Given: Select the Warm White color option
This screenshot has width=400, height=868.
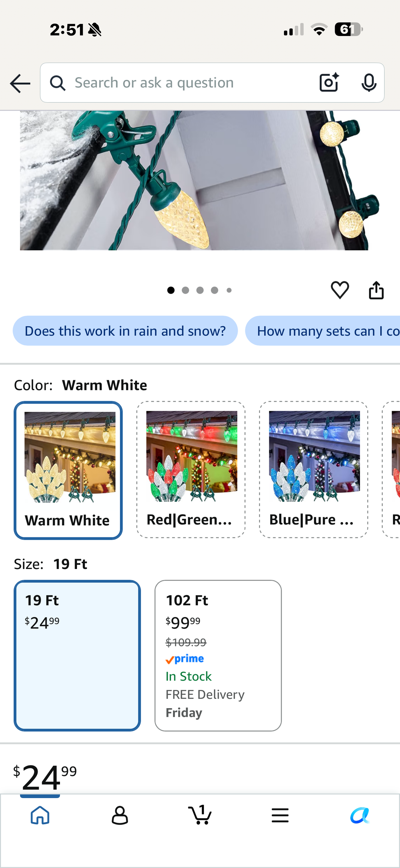Looking at the screenshot, I should pos(68,470).
